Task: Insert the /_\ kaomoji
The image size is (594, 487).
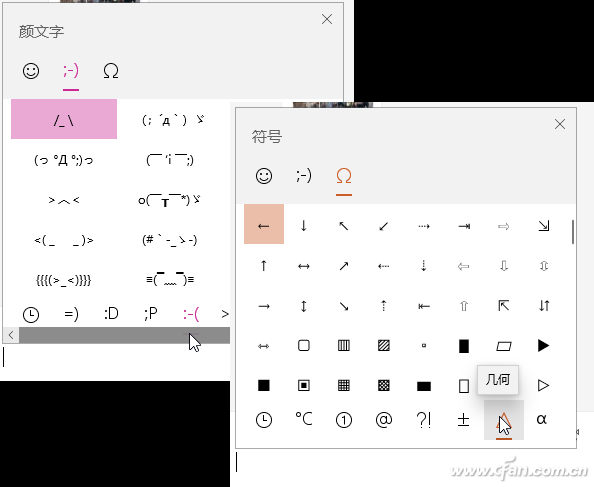Action: pos(64,119)
